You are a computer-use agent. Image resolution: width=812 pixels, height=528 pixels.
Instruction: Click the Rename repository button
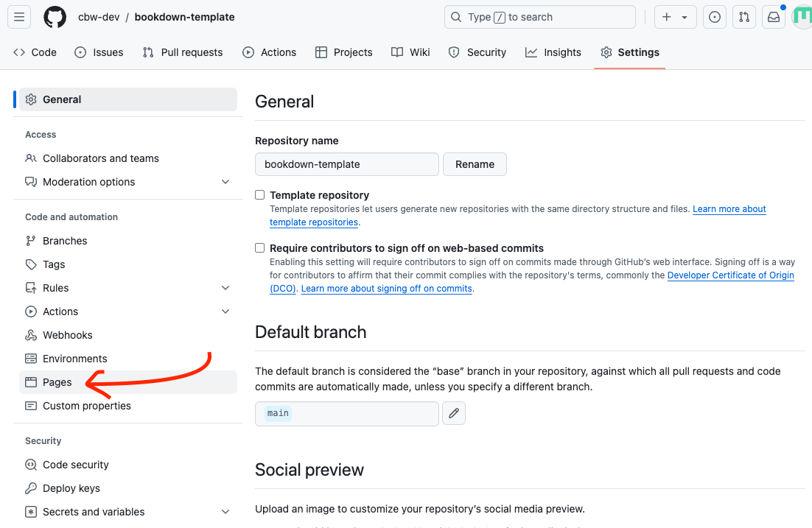pyautogui.click(x=475, y=164)
